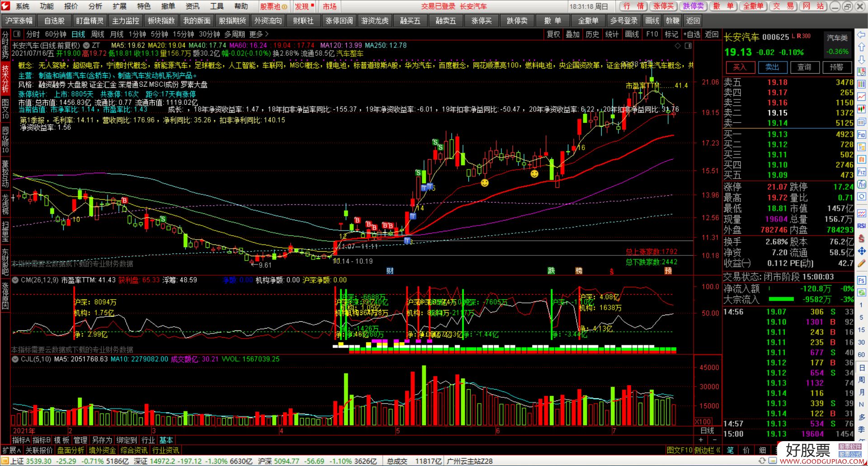Expand the 更多 periods chevron
Viewport: 868px width, 466px height.
259,34
